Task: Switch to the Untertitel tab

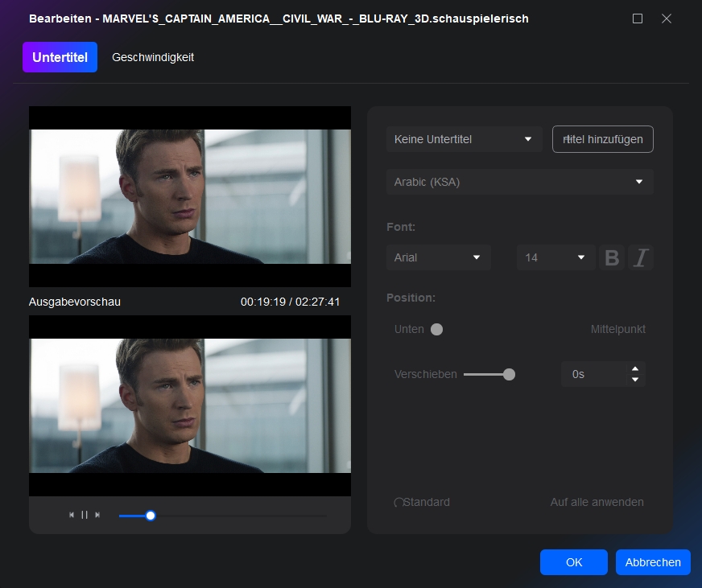Action: coord(60,57)
